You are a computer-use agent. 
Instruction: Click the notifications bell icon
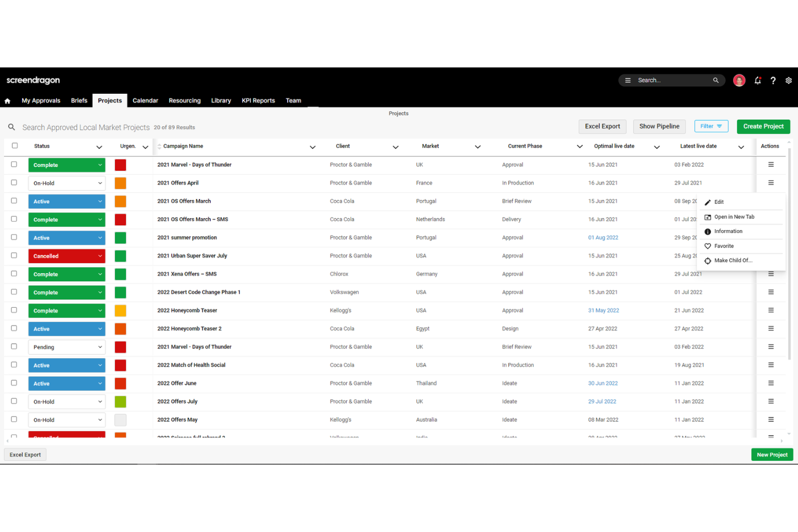(758, 80)
